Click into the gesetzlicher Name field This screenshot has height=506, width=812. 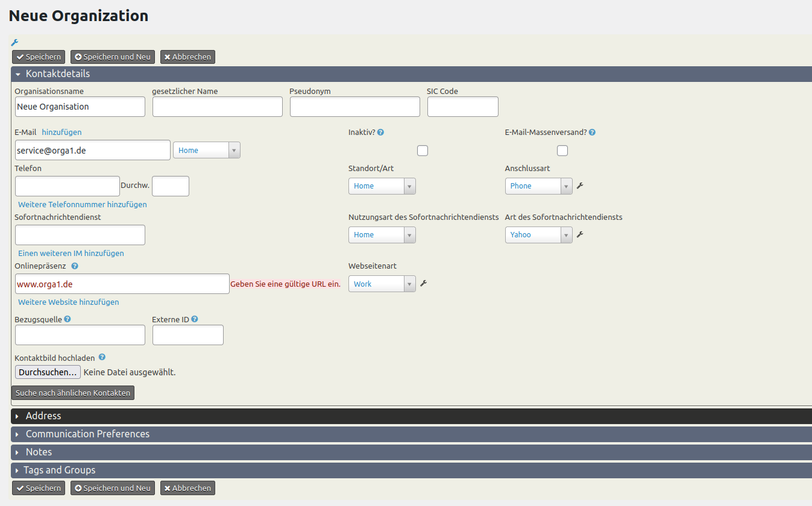[x=217, y=107]
